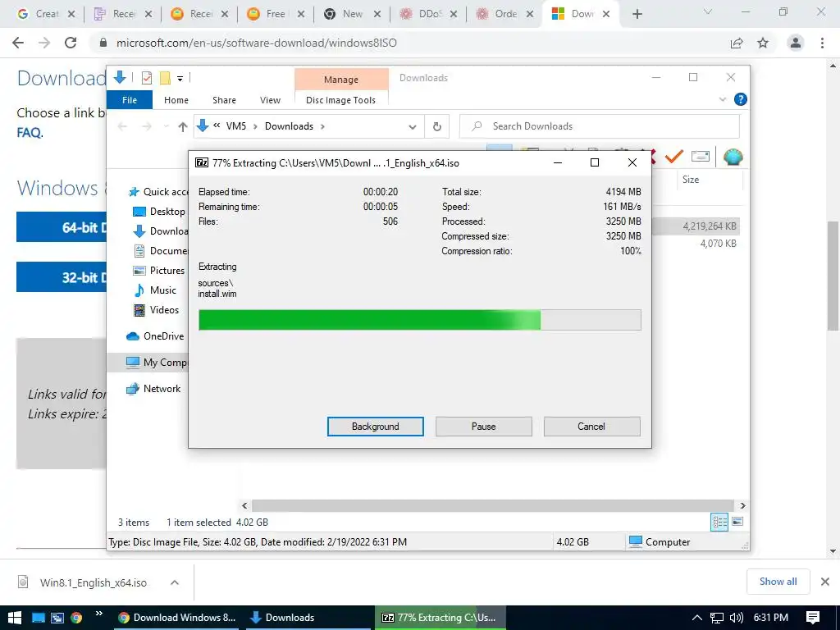
Task: Click the green extraction progress bar
Action: click(419, 320)
